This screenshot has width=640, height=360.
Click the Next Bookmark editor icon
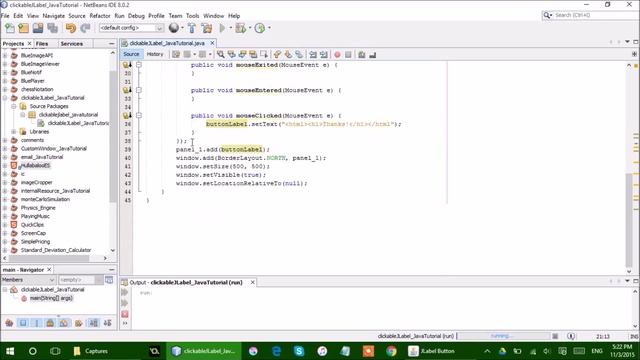[x=288, y=54]
